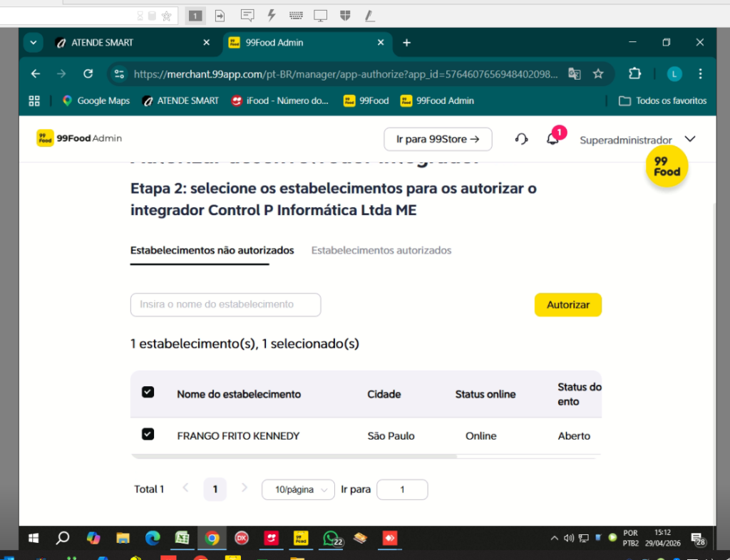The height and width of the screenshot is (560, 730).
Task: Click the Ir para page number field
Action: coord(402,489)
